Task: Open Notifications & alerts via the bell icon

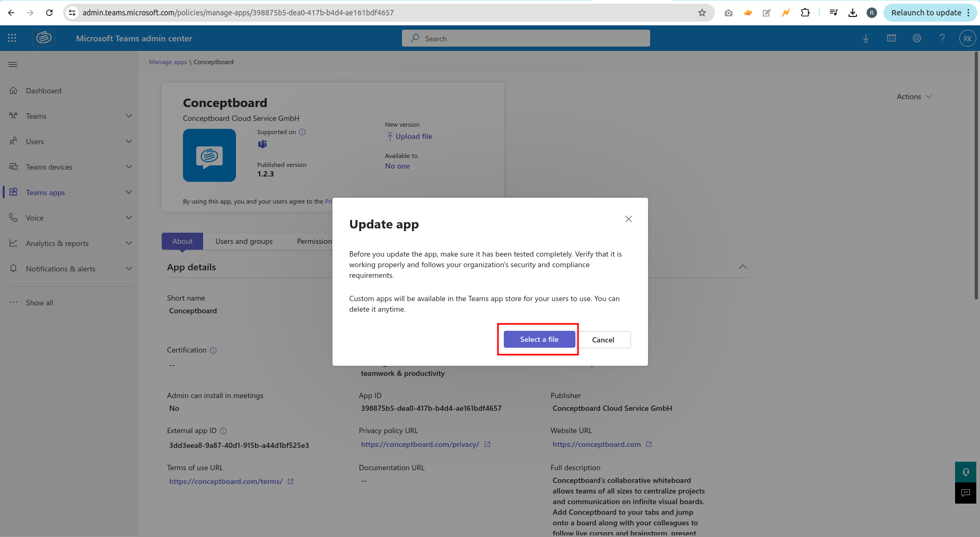Action: click(13, 268)
